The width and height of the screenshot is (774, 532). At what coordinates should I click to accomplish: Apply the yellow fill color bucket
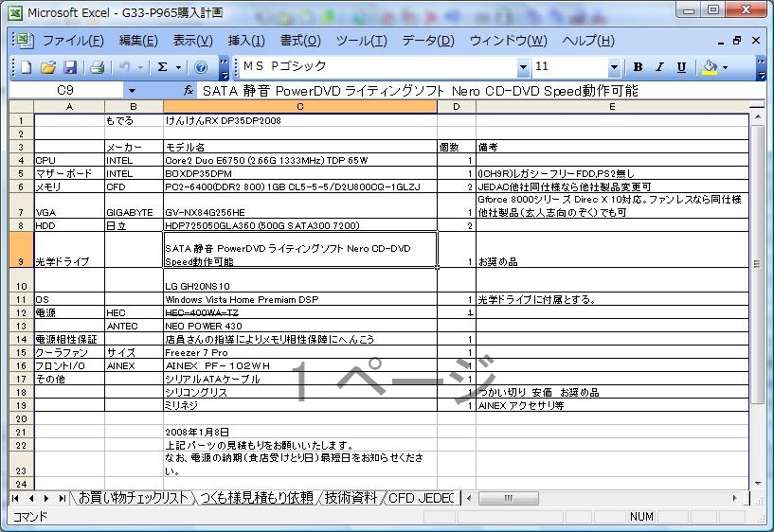tap(710, 67)
